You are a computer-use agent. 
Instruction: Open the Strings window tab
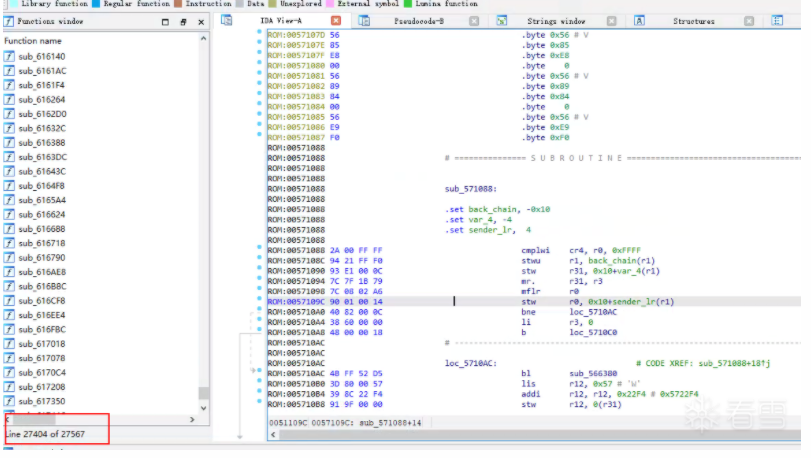coord(556,21)
